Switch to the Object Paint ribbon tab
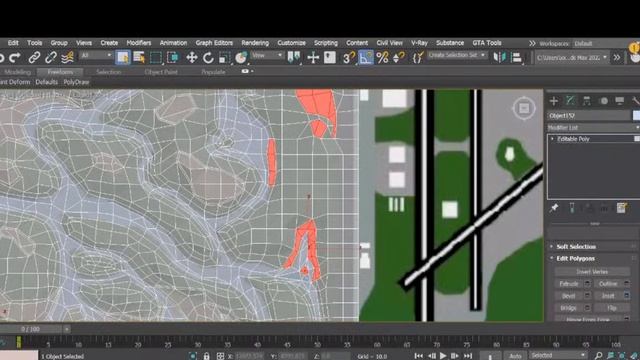The image size is (640, 360). [x=161, y=72]
